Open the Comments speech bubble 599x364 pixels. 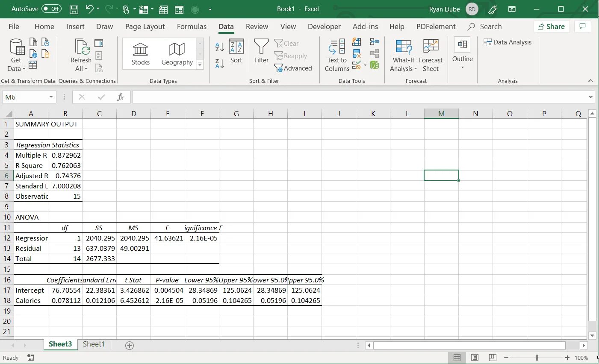pyautogui.click(x=582, y=26)
